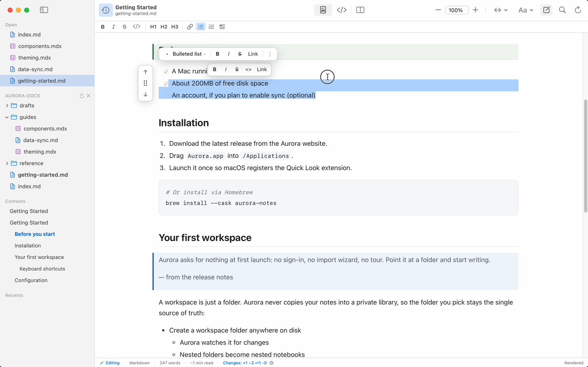Click the <> code button in the popup
Viewport: 588px width, 367px height.
(x=248, y=69)
